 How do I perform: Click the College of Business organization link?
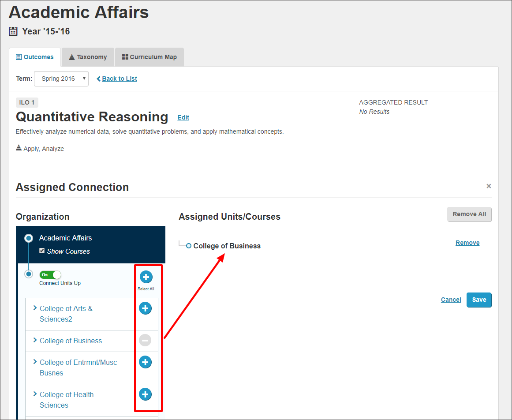[71, 341]
